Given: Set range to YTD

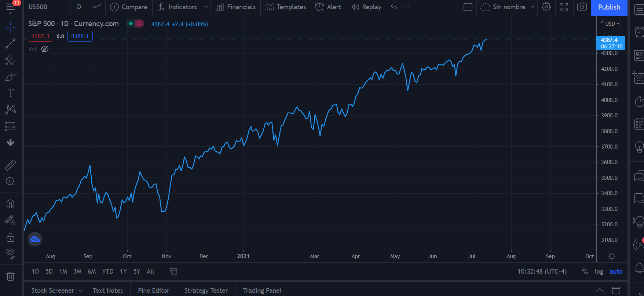Looking at the screenshot, I should coord(107,271).
